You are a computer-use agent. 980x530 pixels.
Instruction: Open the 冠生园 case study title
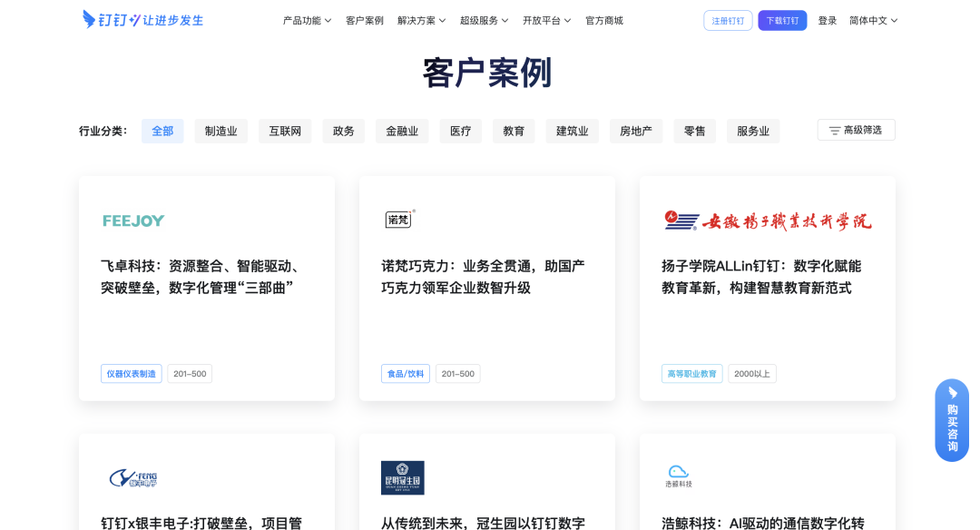point(483,523)
